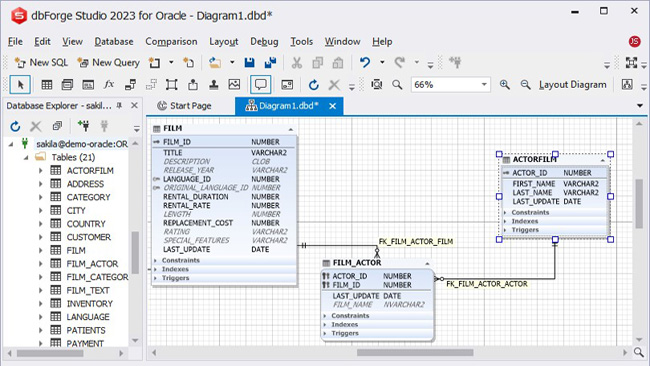650x366 pixels.
Task: Open the Debug menu
Action: pos(264,41)
